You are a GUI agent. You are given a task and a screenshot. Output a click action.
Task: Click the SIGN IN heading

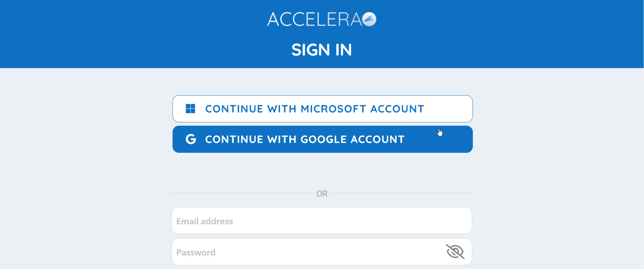(x=322, y=50)
